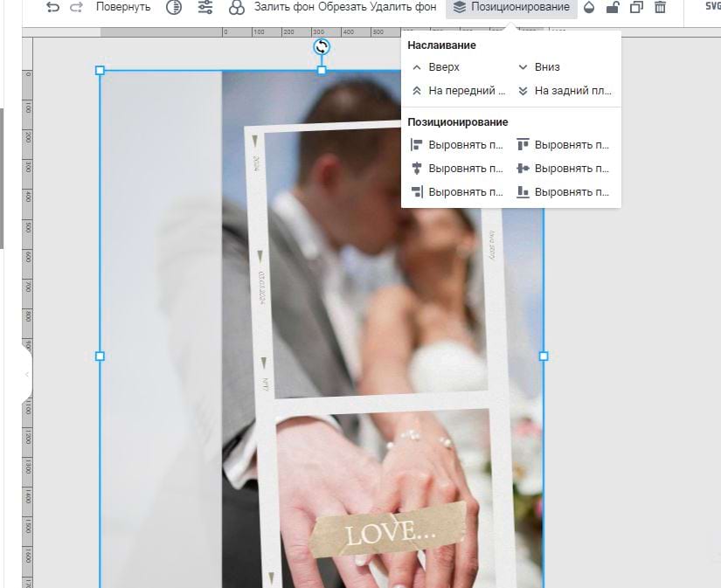Delete the element with the trash icon
The image size is (721, 588).
coord(660,7)
